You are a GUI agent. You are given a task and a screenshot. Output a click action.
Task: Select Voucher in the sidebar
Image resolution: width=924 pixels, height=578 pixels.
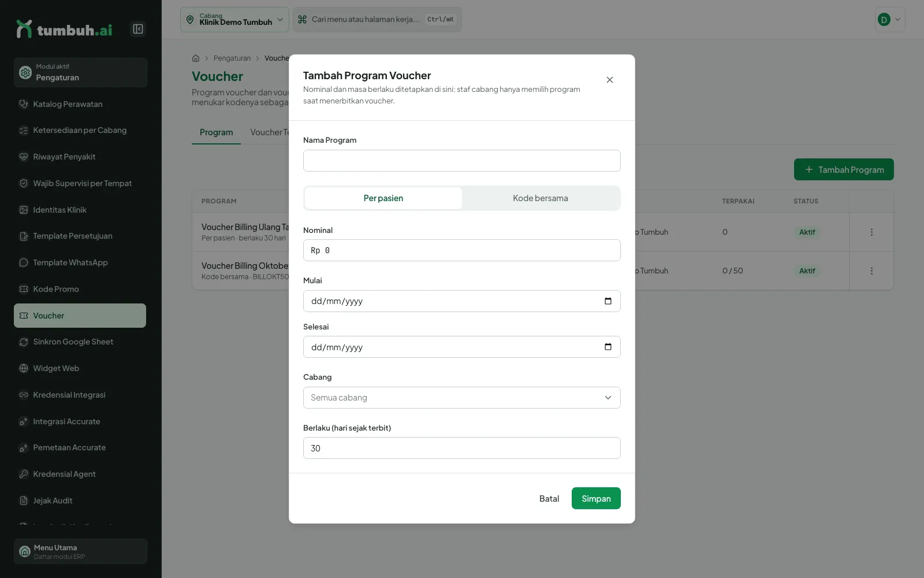(x=80, y=316)
